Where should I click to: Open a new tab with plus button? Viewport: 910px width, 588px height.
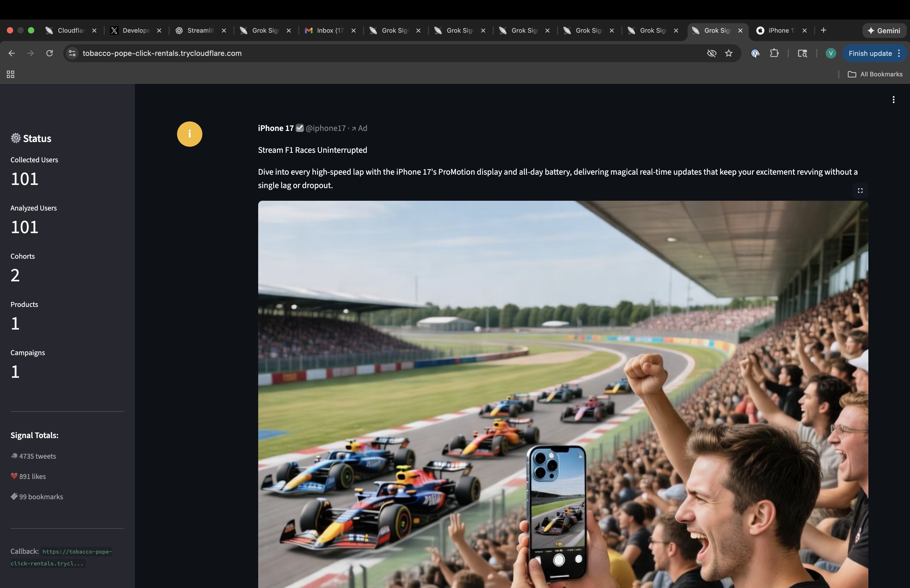point(823,30)
